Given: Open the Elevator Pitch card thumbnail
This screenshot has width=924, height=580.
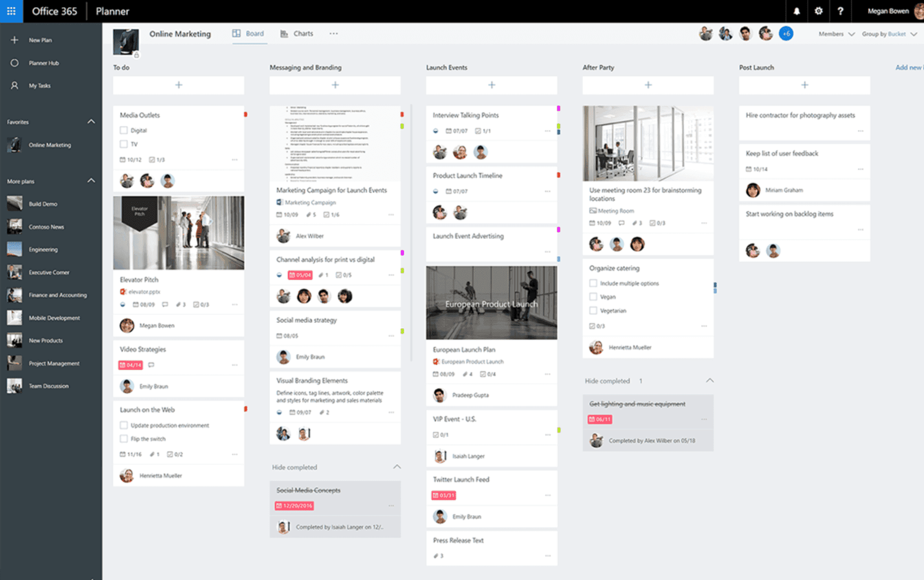Looking at the screenshot, I should [x=178, y=232].
